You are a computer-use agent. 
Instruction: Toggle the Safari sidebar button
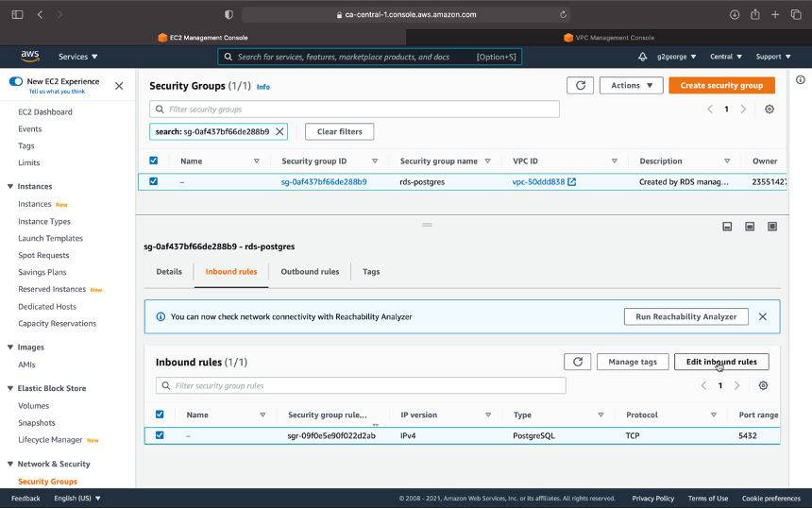(17, 14)
